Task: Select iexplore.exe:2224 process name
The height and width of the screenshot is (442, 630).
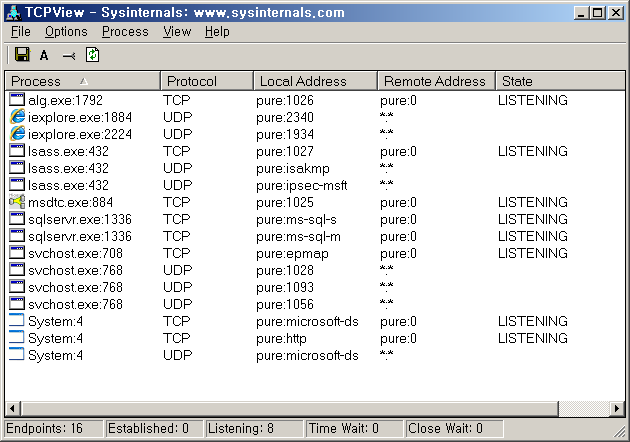Action: pyautogui.click(x=80, y=134)
